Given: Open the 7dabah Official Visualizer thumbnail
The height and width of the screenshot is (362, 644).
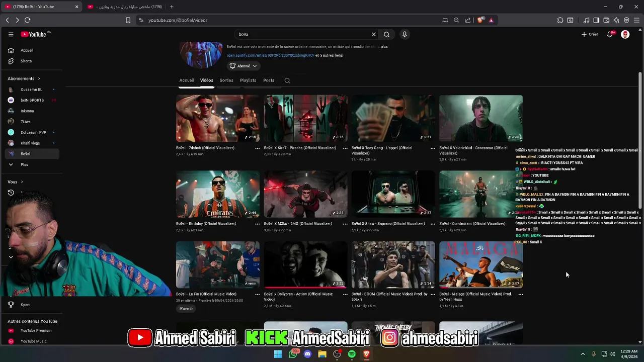Looking at the screenshot, I should point(218,118).
